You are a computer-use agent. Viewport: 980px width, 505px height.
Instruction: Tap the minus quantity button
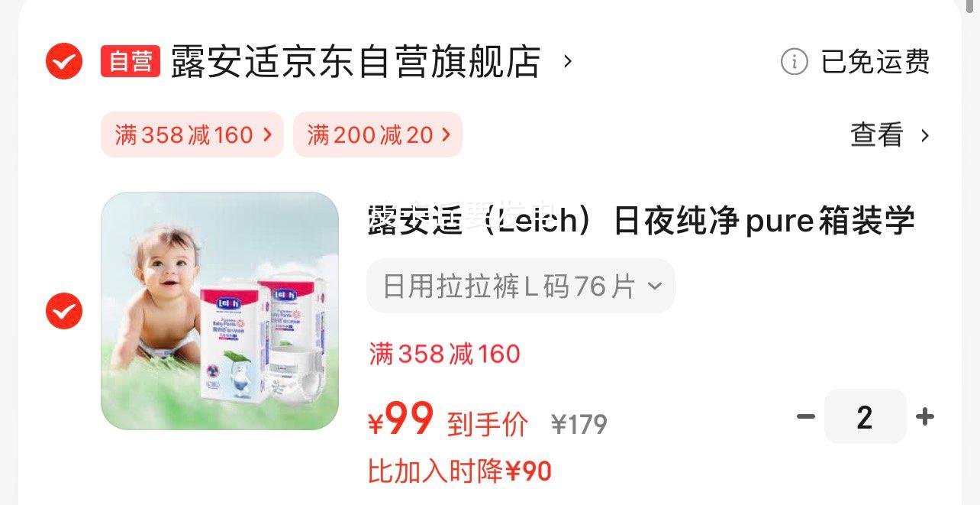pyautogui.click(x=806, y=416)
